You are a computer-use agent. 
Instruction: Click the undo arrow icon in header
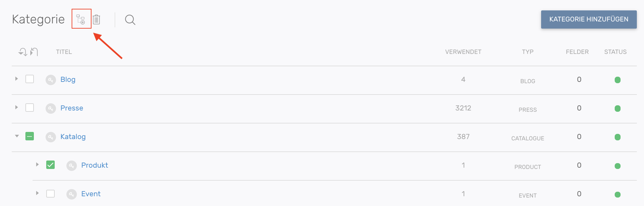tap(34, 52)
